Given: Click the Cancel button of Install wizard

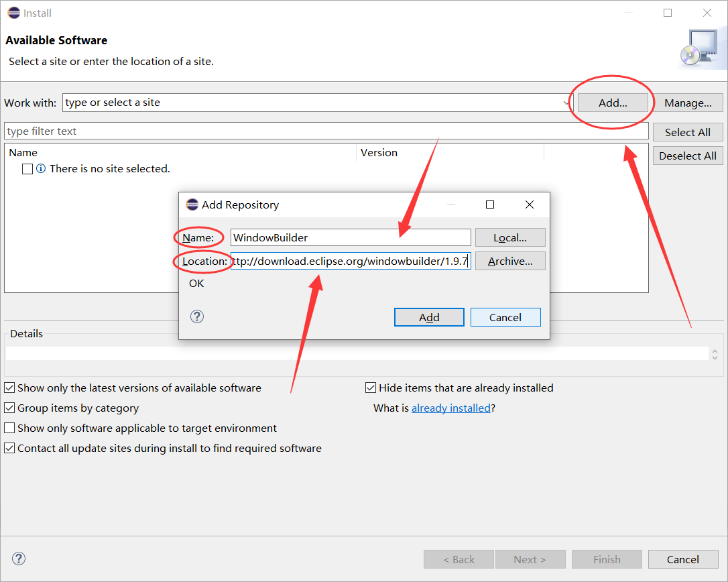Looking at the screenshot, I should [682, 560].
